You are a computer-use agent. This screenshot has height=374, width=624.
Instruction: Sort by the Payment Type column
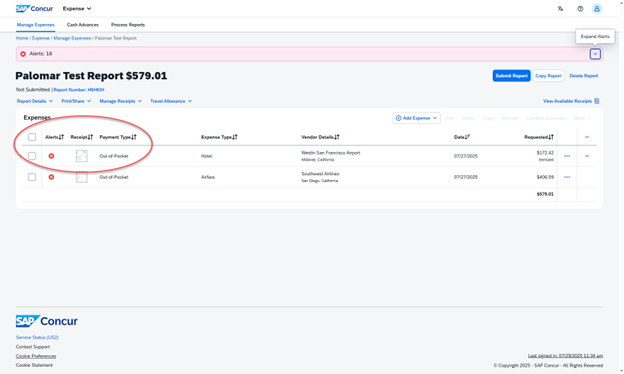click(118, 137)
